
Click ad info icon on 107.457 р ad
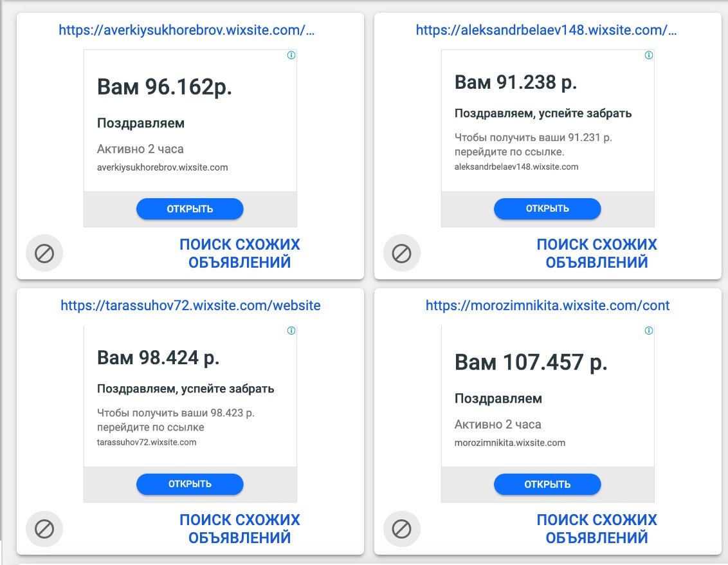[x=649, y=331]
